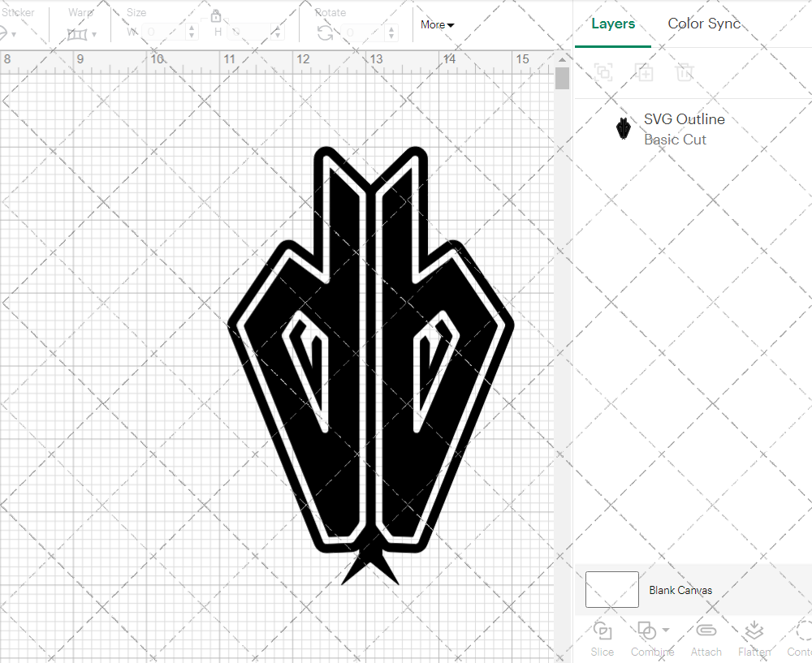Select the Contour tool
The height and width of the screenshot is (663, 812).
point(800,639)
